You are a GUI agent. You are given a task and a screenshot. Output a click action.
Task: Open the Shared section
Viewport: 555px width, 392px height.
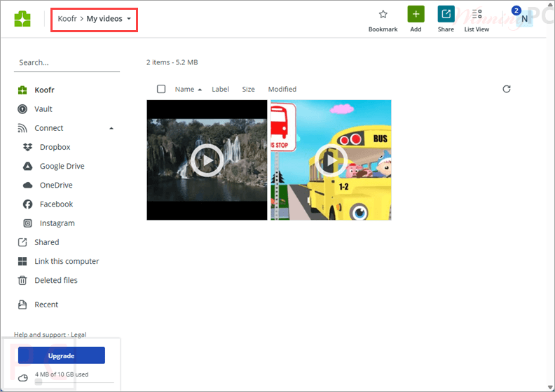47,242
